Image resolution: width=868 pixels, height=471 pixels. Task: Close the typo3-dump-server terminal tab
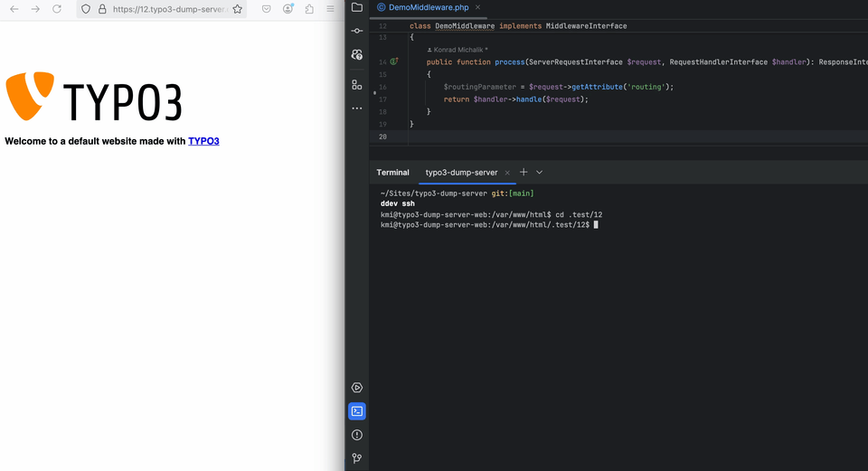507,173
